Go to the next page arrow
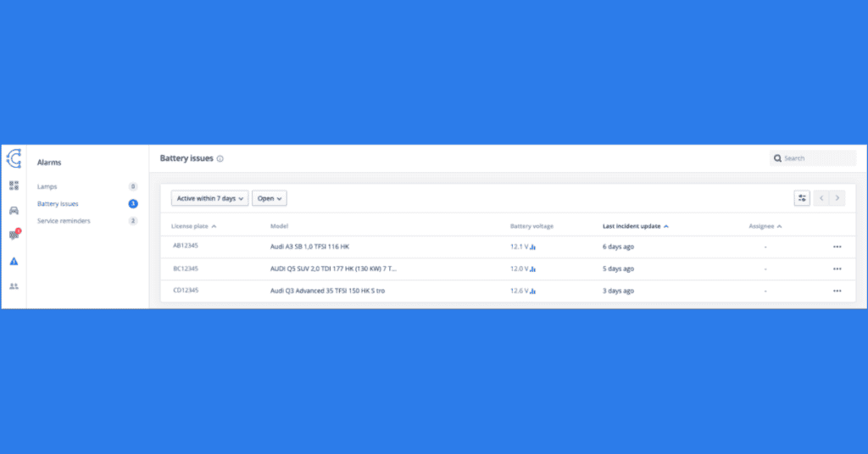 click(x=837, y=198)
